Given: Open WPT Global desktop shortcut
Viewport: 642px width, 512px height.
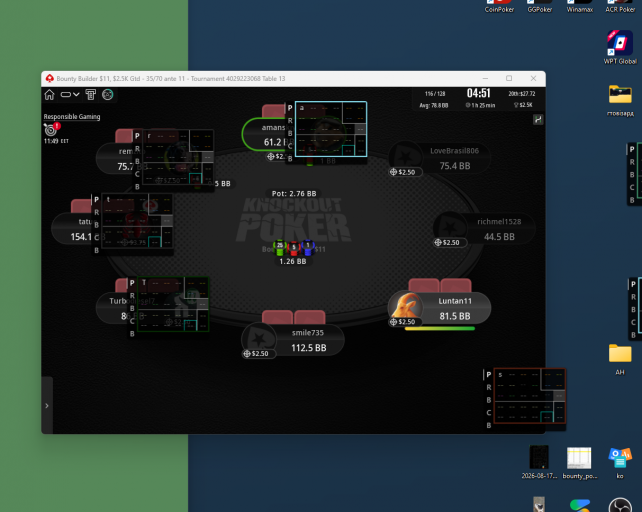Looking at the screenshot, I should tap(620, 48).
